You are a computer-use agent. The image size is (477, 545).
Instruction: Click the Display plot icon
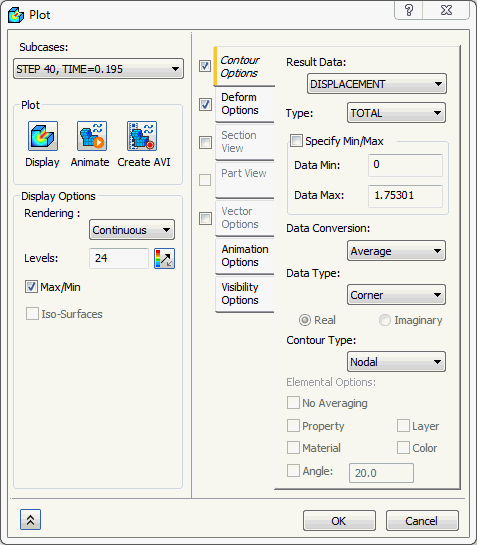pyautogui.click(x=43, y=136)
